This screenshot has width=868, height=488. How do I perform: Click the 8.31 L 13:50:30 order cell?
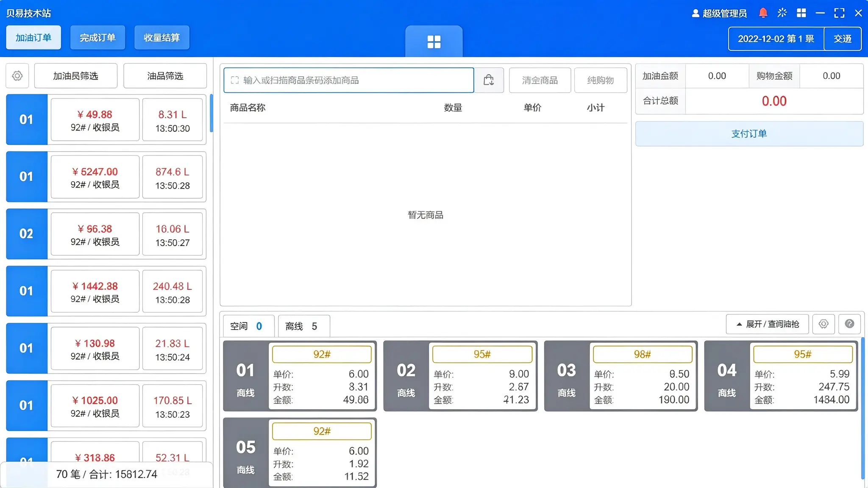[x=172, y=120]
